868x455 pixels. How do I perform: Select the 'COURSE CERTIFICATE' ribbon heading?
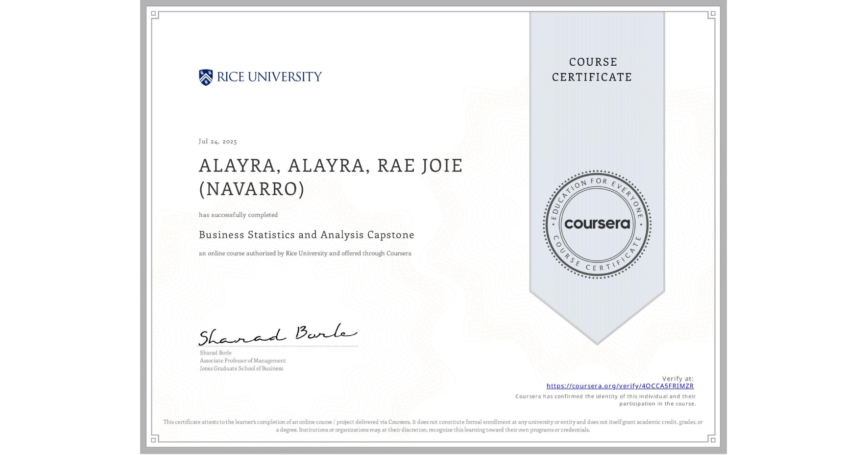click(x=592, y=69)
